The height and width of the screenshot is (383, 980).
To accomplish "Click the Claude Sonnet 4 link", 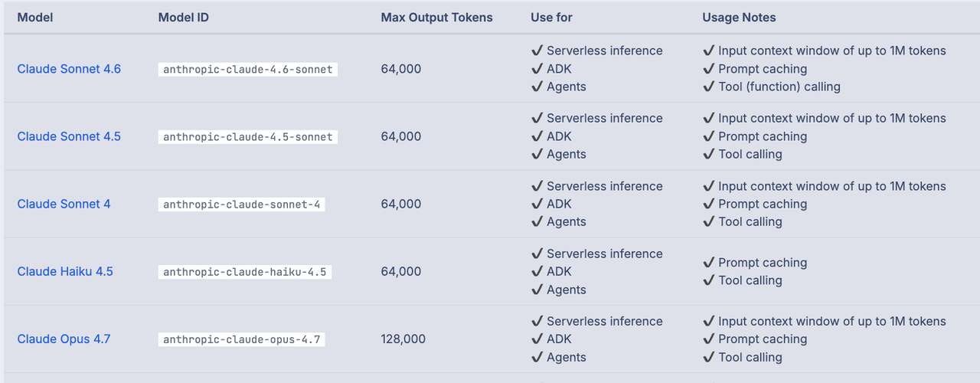I will click(64, 204).
